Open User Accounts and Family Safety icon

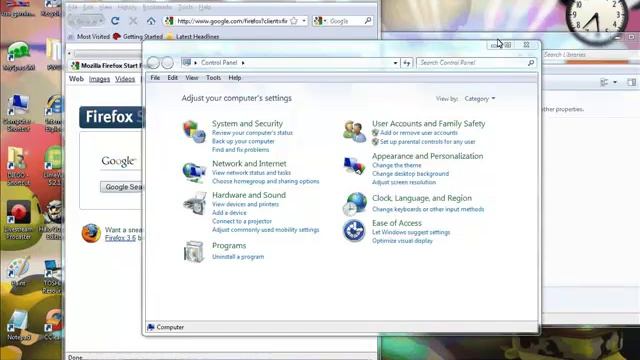point(354,132)
